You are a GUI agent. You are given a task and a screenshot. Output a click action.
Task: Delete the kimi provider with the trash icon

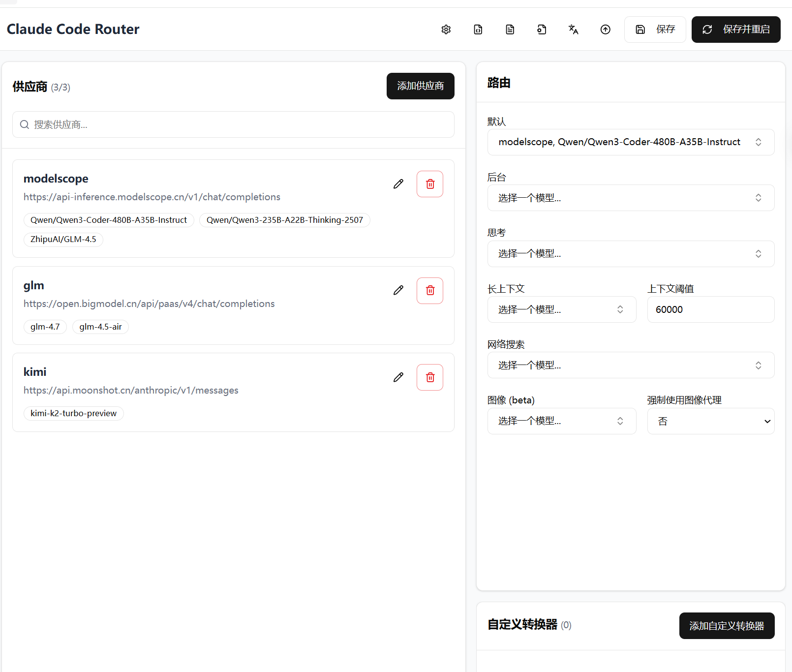(430, 377)
